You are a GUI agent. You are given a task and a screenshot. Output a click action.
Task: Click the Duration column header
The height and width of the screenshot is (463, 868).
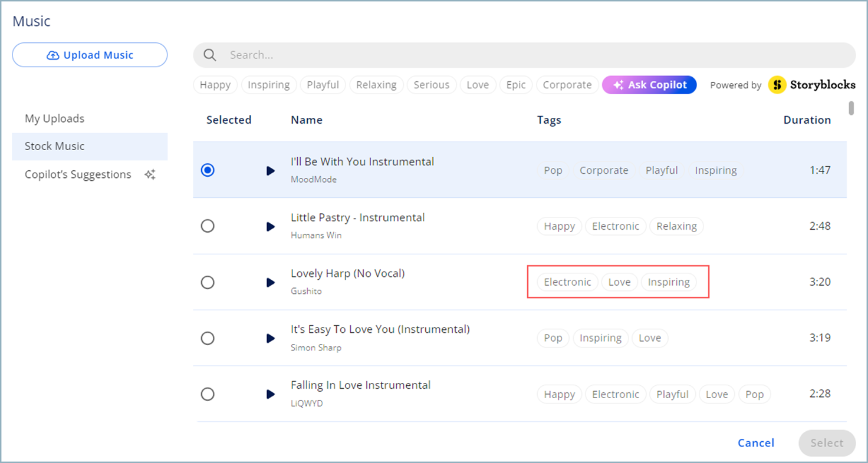807,120
